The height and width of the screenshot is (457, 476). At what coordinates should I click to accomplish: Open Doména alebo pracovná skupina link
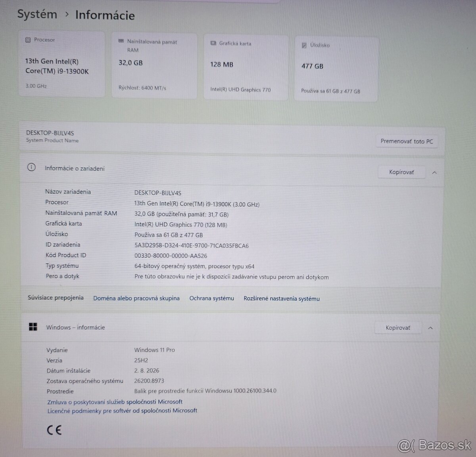tap(136, 298)
